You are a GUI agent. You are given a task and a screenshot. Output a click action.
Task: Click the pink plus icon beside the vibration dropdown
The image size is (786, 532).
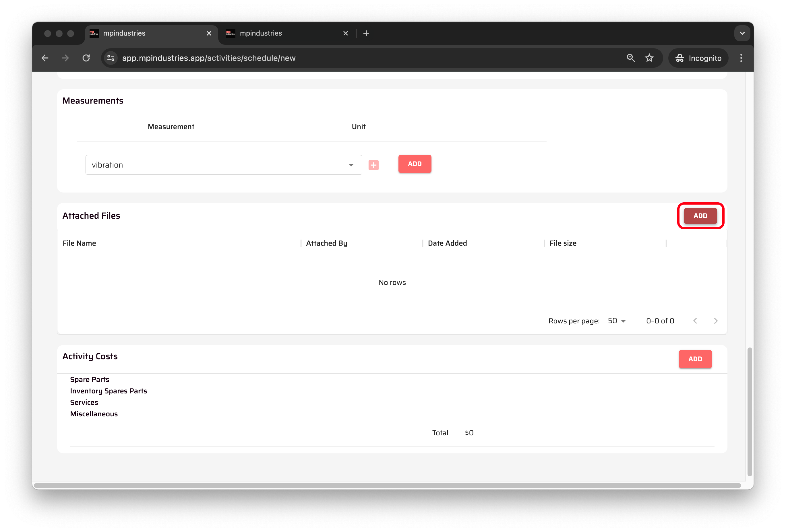point(373,165)
